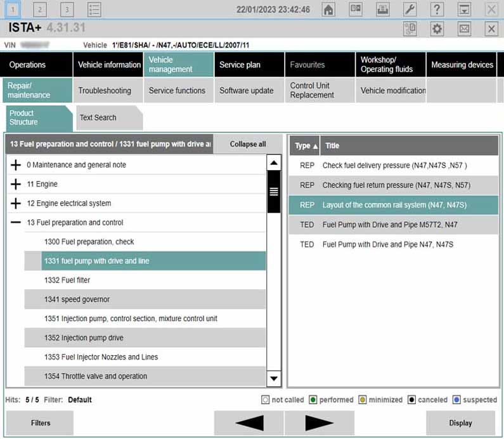
Task: Switch to Control Unit Replacement tab
Action: (x=320, y=90)
